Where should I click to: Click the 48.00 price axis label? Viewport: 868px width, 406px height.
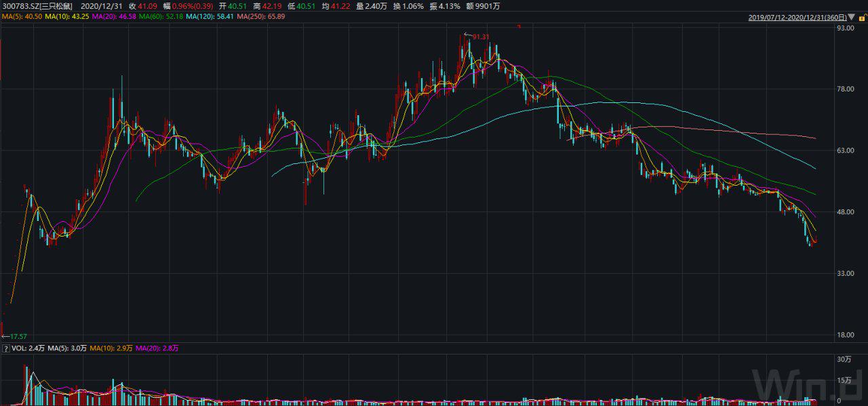(845, 212)
